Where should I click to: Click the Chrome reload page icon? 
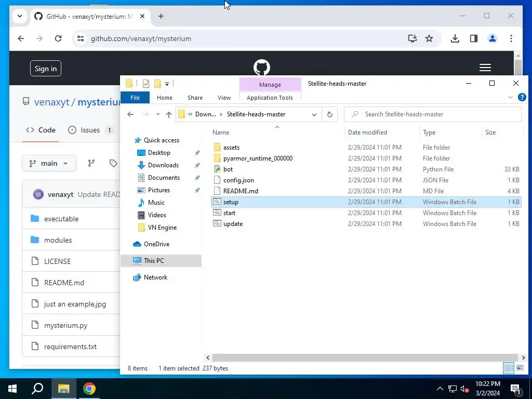coord(58,38)
